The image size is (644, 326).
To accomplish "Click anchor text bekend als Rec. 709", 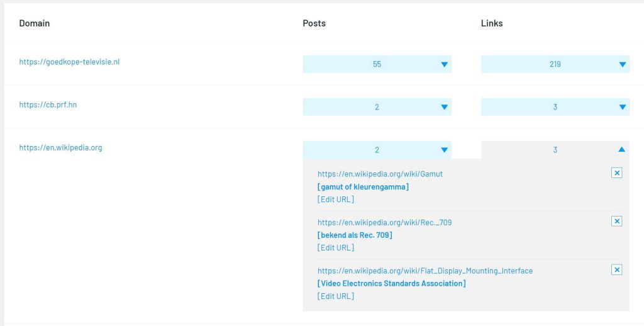I will pos(355,235).
